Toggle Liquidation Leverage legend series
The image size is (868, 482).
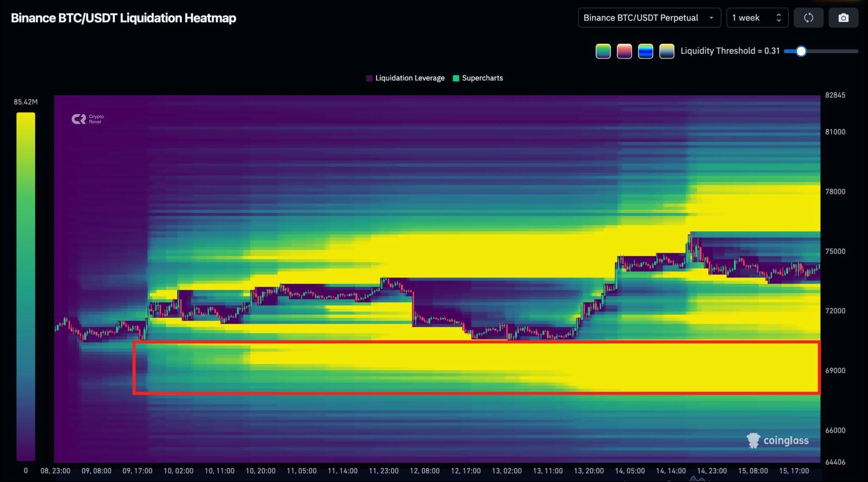[405, 78]
